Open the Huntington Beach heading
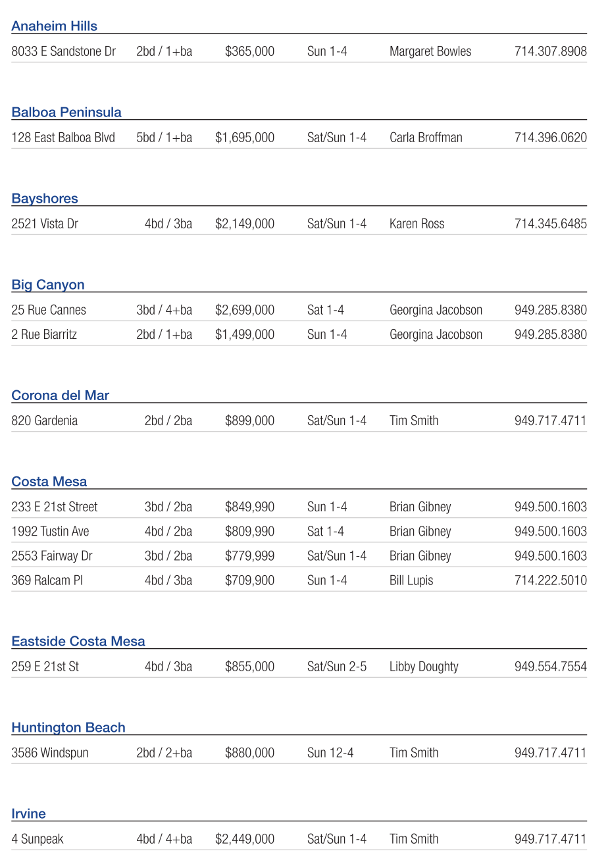The width and height of the screenshot is (608, 868). point(68,728)
